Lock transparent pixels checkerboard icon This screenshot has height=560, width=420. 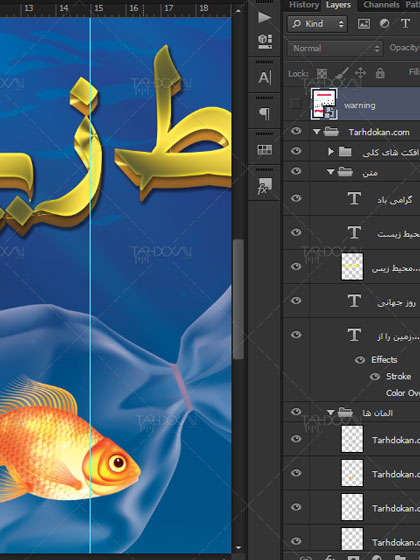click(x=322, y=73)
